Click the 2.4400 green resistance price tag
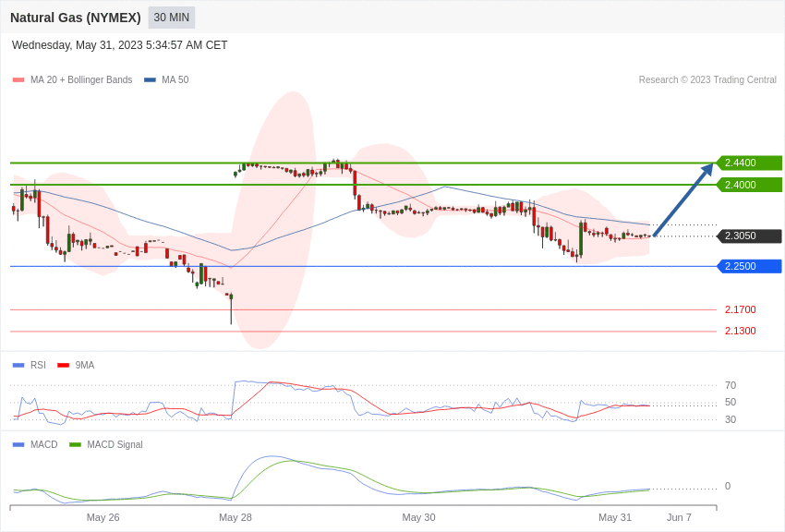Viewport: 785px width, 532px height. tap(748, 163)
